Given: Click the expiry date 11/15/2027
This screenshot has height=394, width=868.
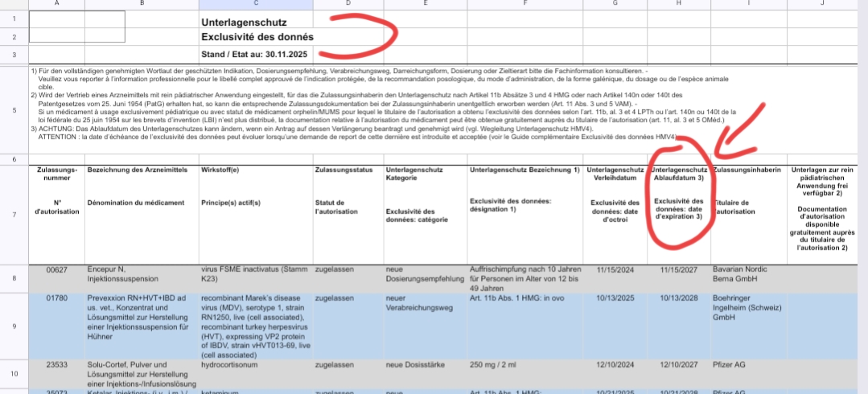Looking at the screenshot, I should pyautogui.click(x=679, y=279).
